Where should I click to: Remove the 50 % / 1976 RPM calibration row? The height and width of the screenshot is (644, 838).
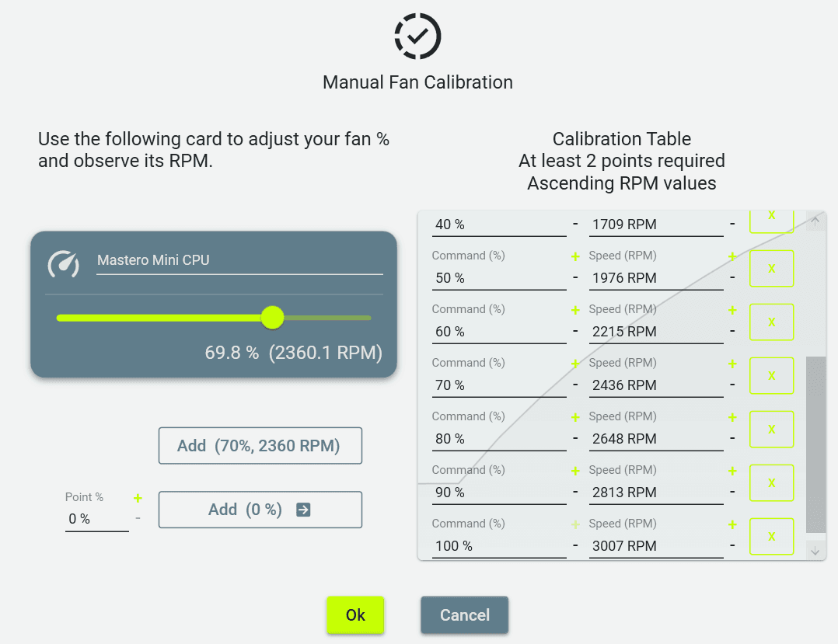click(771, 268)
